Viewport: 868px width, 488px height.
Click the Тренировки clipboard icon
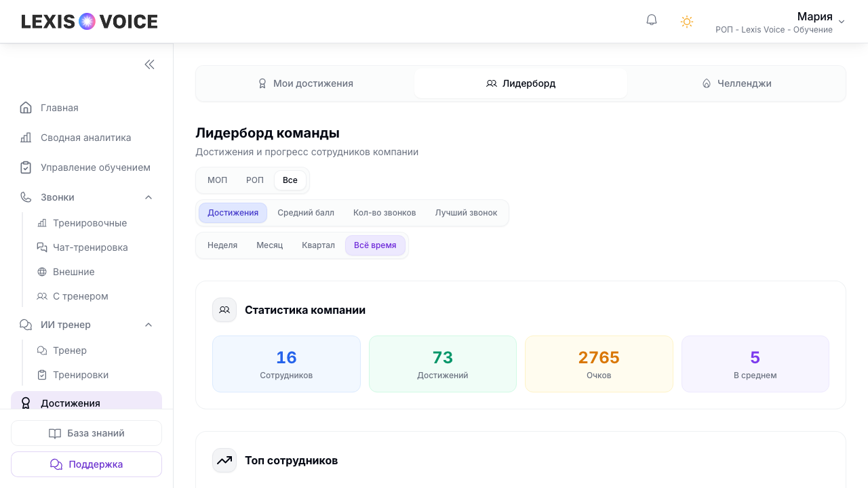(42, 375)
